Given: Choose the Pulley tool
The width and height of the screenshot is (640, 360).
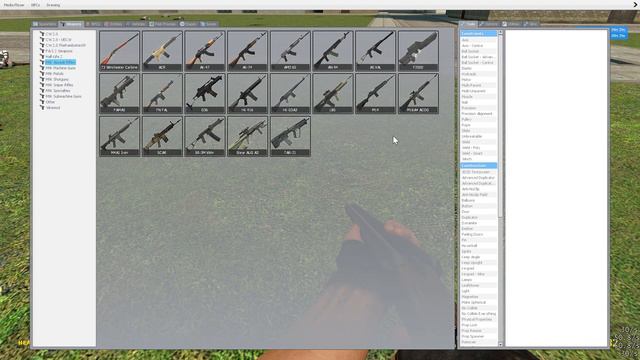Looking at the screenshot, I should tap(479, 119).
